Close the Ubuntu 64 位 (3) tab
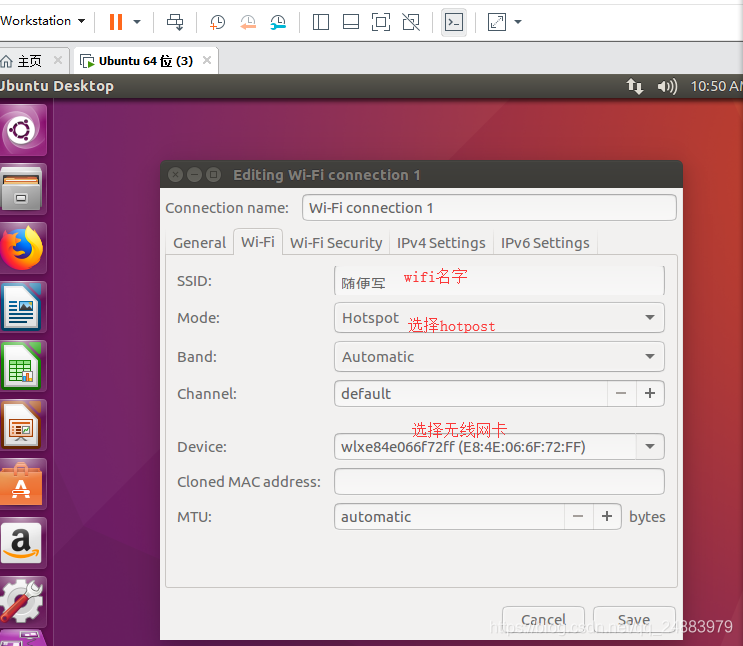743x646 pixels. coord(207,60)
